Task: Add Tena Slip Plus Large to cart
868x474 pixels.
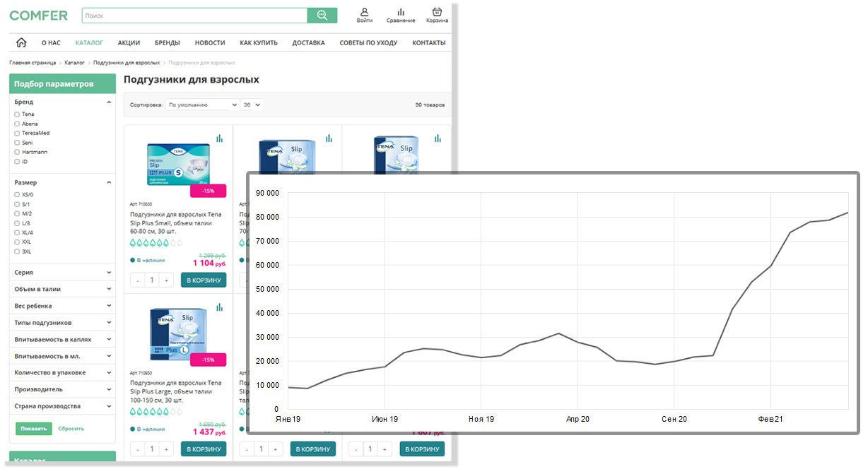Action: point(204,449)
